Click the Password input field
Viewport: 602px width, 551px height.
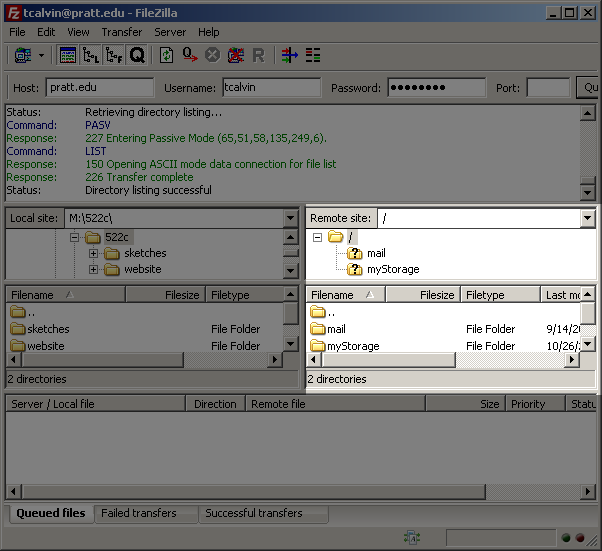pyautogui.click(x=437, y=88)
